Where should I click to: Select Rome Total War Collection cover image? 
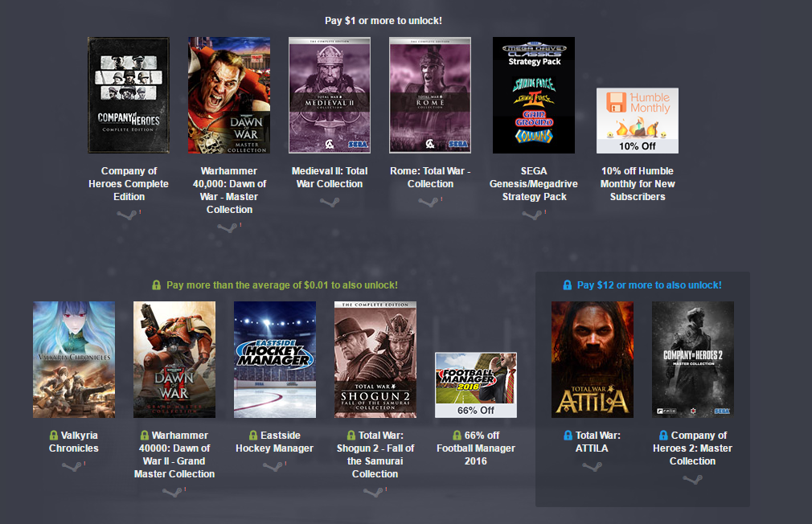point(430,96)
